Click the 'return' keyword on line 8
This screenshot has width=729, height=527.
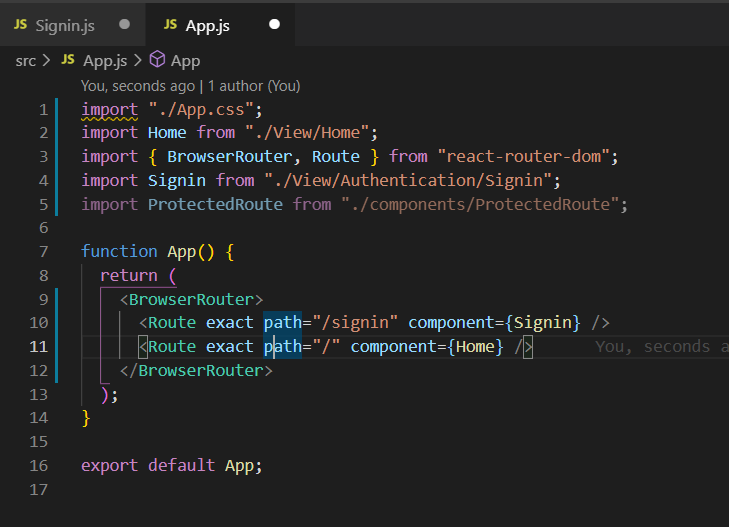[x=129, y=276]
